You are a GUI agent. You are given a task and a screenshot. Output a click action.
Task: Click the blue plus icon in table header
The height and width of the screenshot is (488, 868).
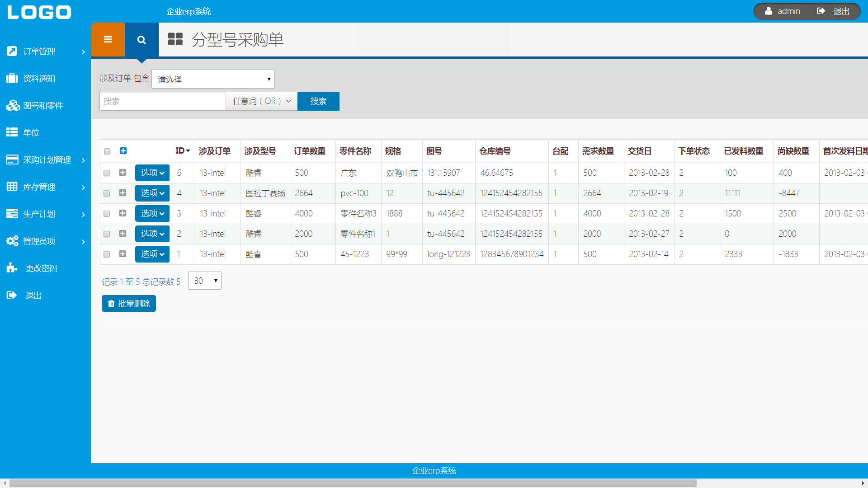(x=123, y=151)
